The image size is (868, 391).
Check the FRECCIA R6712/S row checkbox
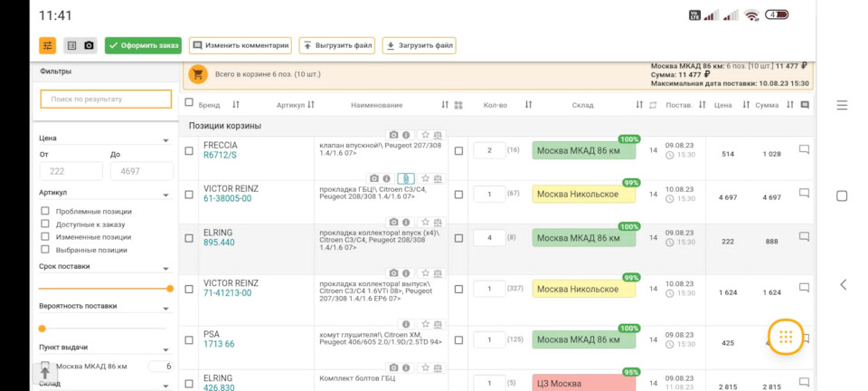(x=189, y=150)
